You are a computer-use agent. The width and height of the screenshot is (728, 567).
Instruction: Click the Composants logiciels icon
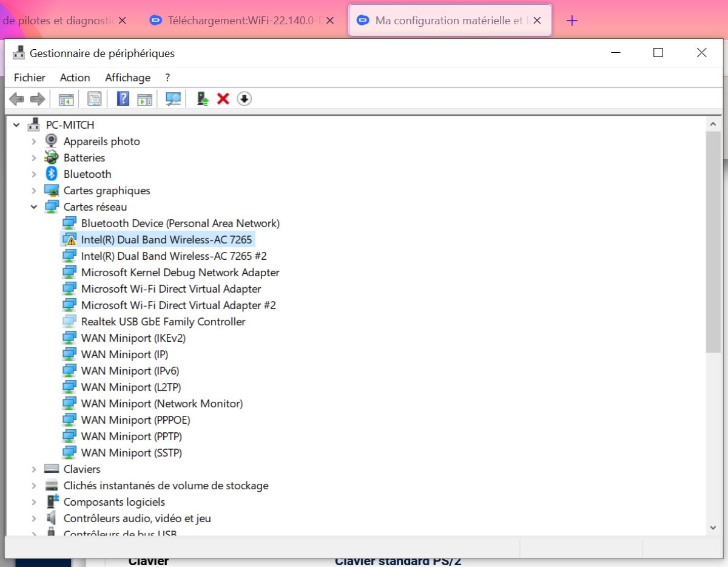pos(53,501)
